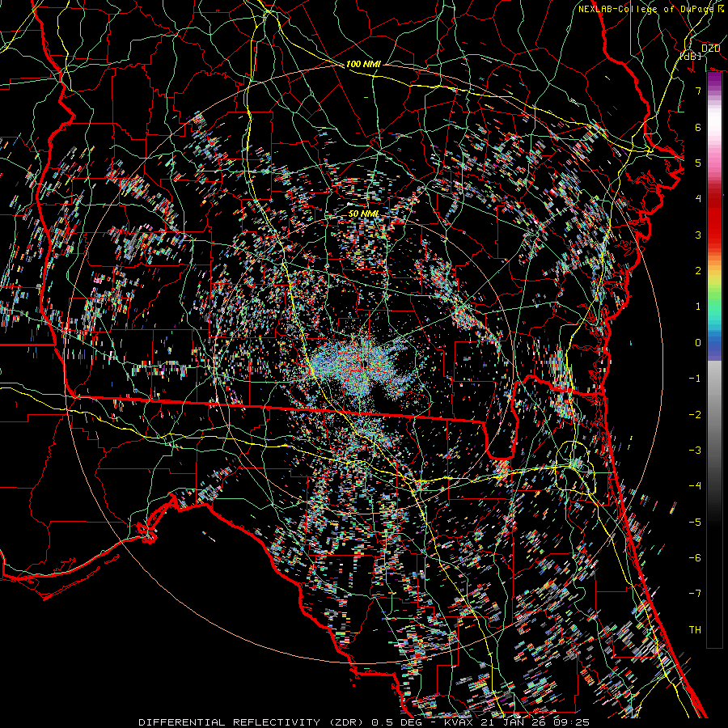This screenshot has height=728, width=728.
Task: Select the positive 7 dB scale label
Action: (698, 91)
